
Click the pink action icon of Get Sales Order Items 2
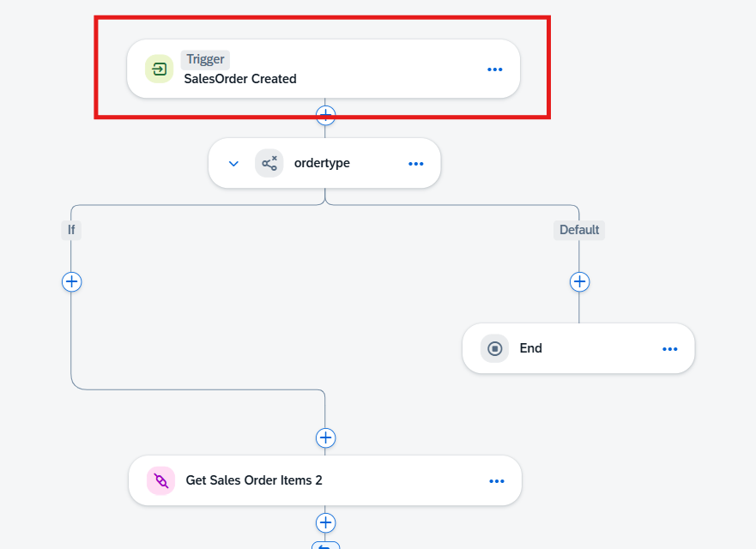160,480
